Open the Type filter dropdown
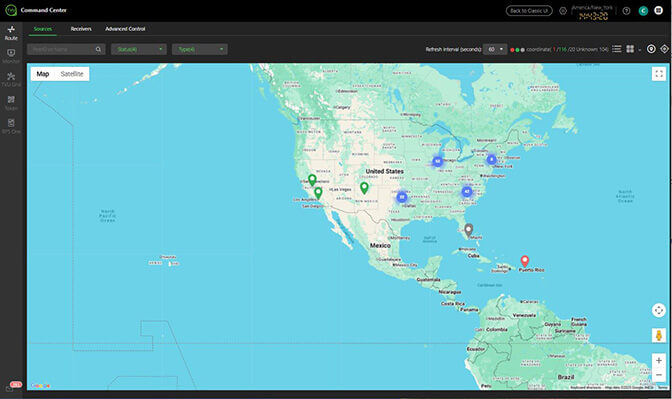This screenshot has height=399, width=672. [x=200, y=49]
